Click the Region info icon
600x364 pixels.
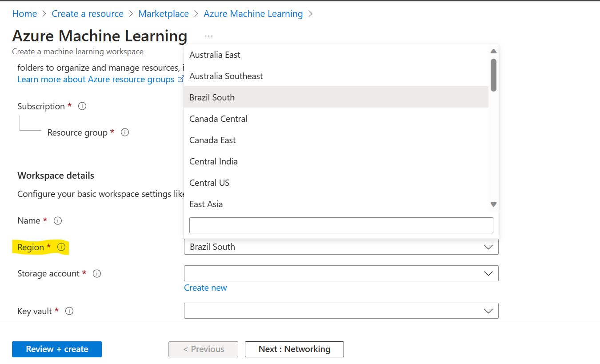(62, 247)
